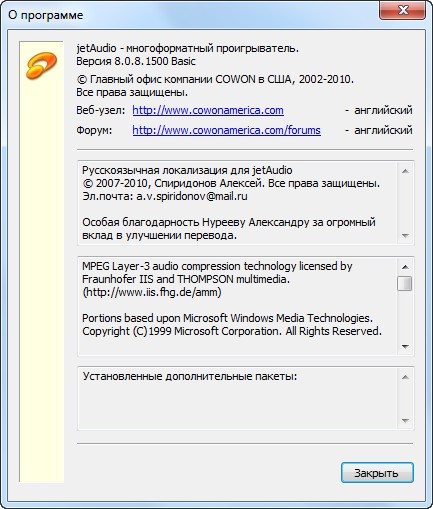433x509 pixels.
Task: Click the О программе title bar
Action: click(190, 15)
